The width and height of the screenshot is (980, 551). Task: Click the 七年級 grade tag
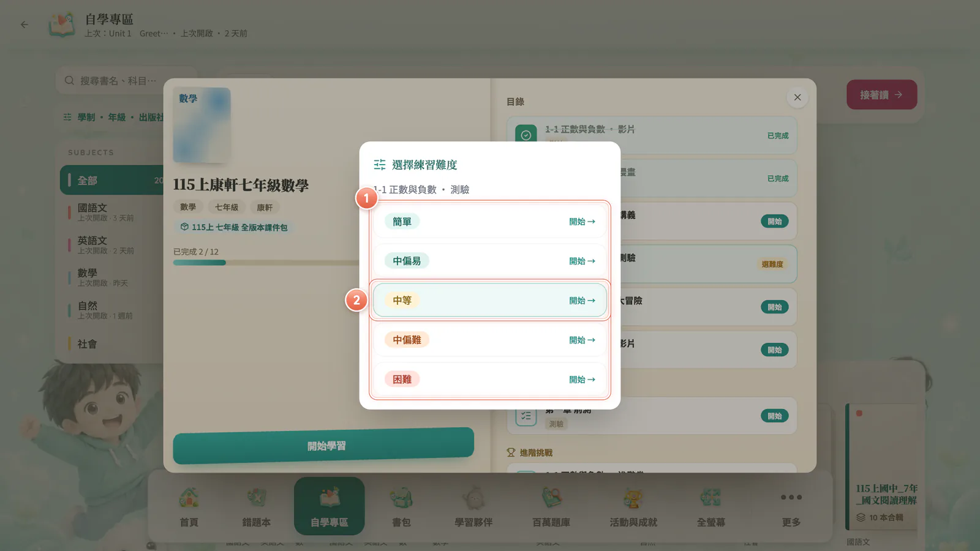(227, 208)
